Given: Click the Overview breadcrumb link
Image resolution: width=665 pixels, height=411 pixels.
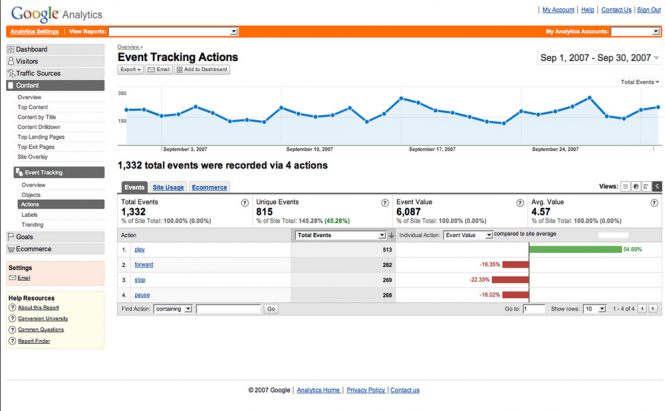Looking at the screenshot, I should click(x=129, y=47).
